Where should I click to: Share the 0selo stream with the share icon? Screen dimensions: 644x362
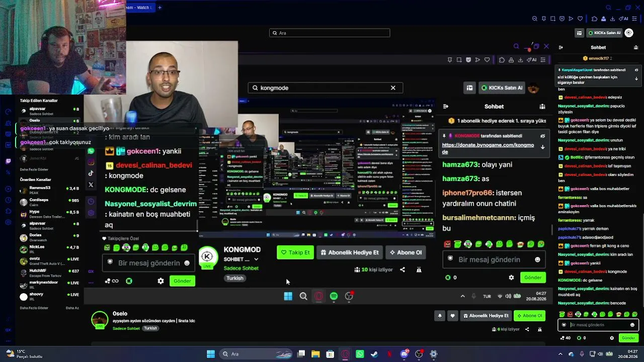(x=527, y=329)
